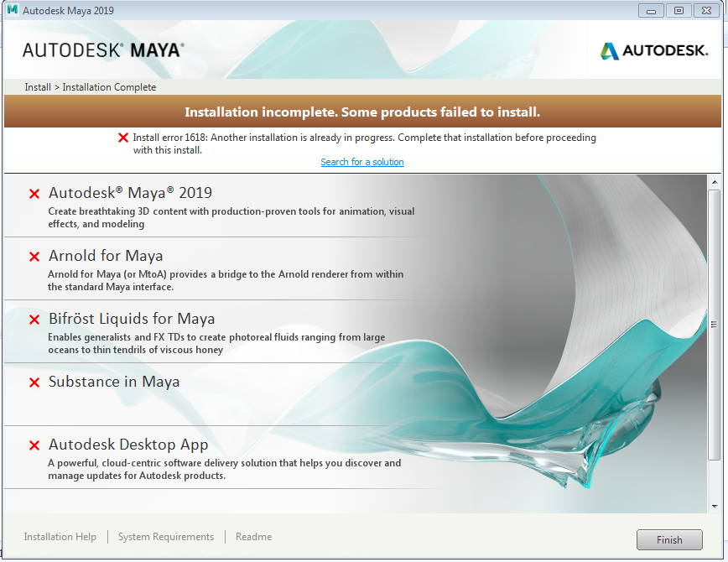Maximize the Maya installer window
The height and width of the screenshot is (562, 728).
click(679, 10)
